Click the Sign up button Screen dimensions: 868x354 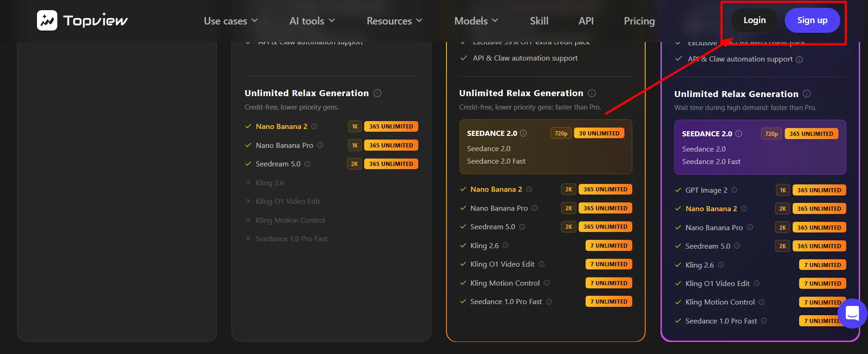coord(812,20)
